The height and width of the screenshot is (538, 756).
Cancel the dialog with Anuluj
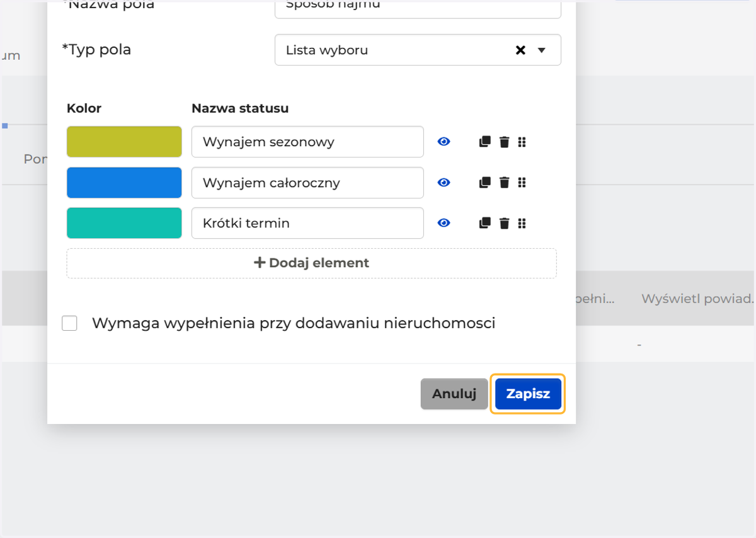[x=454, y=394]
